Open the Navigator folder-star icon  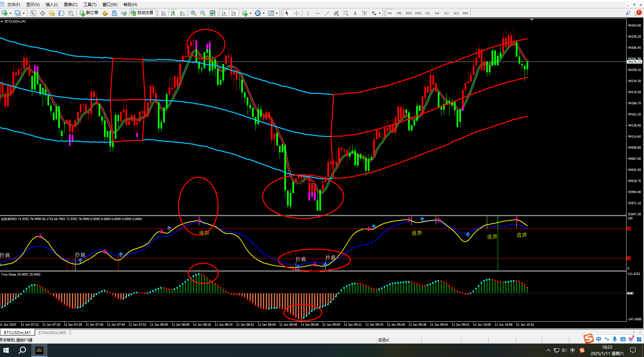click(x=52, y=13)
